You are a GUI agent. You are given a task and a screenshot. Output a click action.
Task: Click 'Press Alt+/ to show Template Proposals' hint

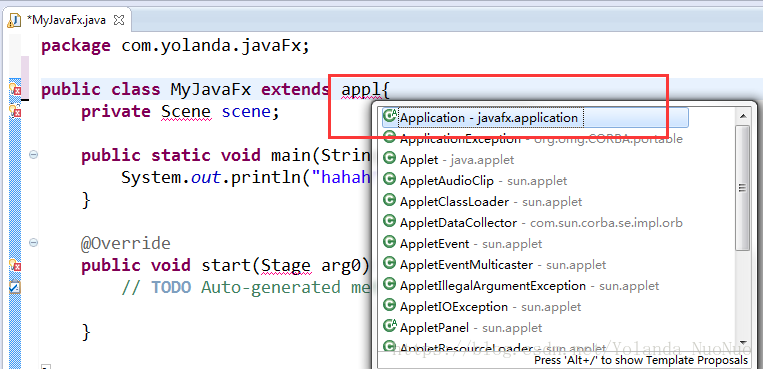click(x=641, y=361)
